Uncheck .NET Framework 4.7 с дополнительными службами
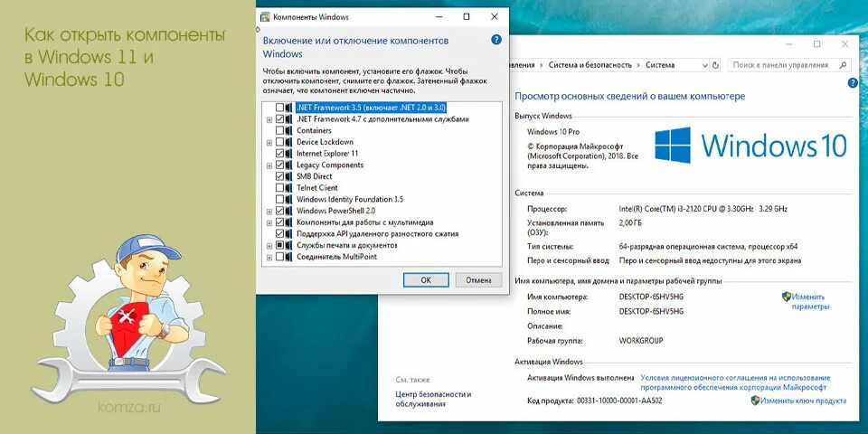Screen dimensions: 868x434 pos(279,119)
